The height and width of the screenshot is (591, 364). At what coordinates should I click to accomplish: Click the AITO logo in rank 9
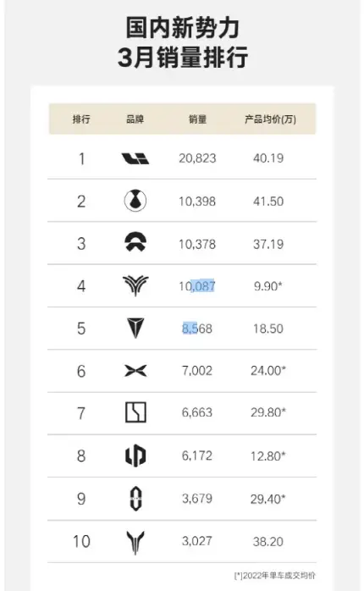pyautogui.click(x=135, y=499)
